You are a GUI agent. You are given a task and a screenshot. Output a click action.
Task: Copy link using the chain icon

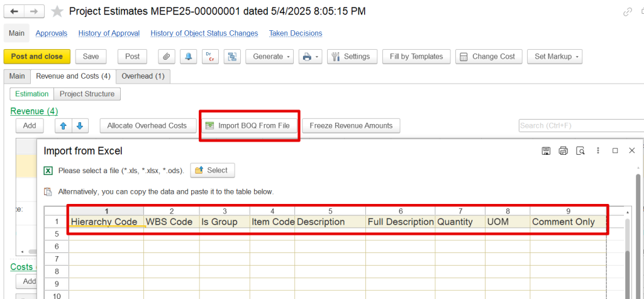pos(628,12)
